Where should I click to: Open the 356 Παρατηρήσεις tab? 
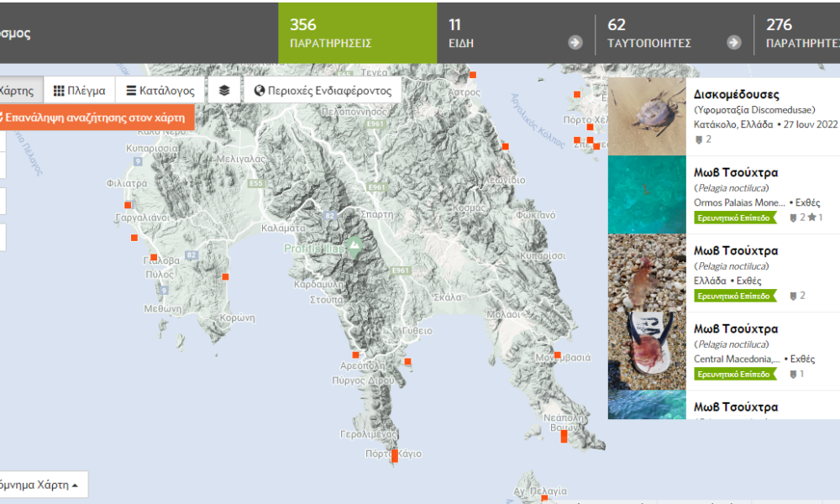click(357, 34)
